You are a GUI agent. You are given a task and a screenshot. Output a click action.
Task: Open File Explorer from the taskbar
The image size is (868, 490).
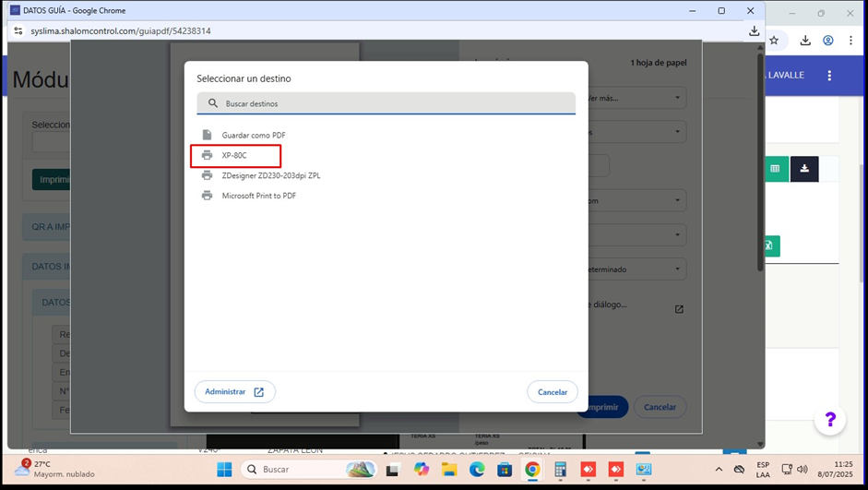click(449, 470)
